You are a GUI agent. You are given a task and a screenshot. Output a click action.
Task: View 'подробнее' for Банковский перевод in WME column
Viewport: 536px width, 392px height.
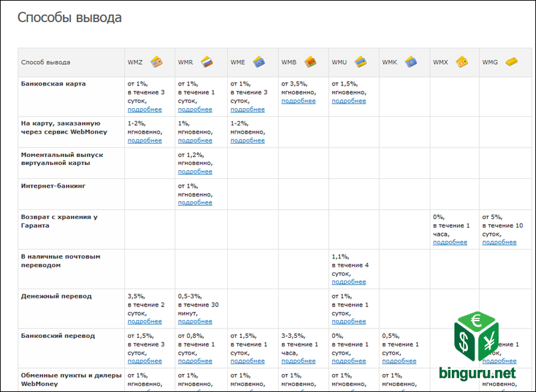[x=247, y=361]
